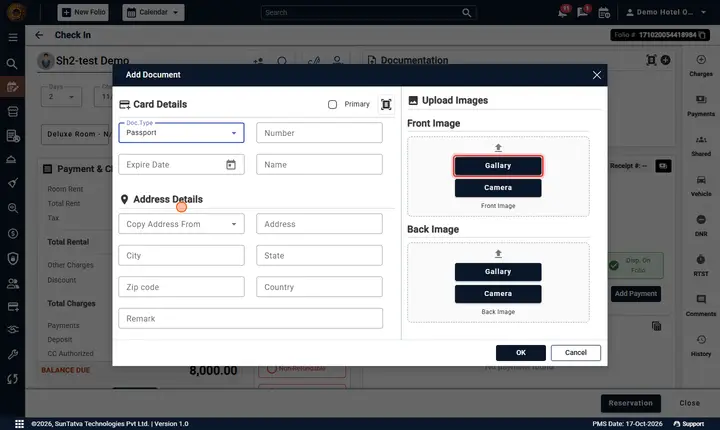Click the Number input field
Screen dimensions: 720x430
tap(319, 133)
